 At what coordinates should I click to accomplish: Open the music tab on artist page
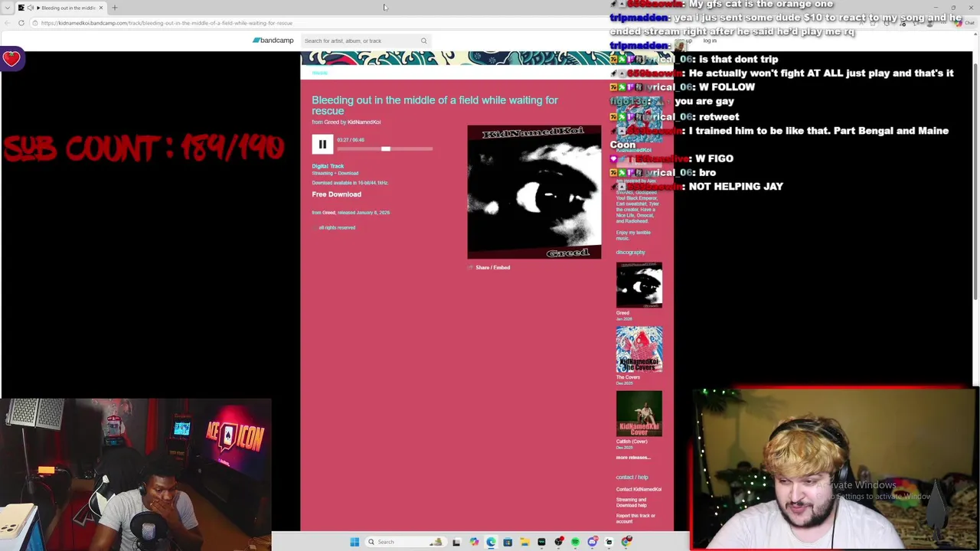(x=320, y=73)
